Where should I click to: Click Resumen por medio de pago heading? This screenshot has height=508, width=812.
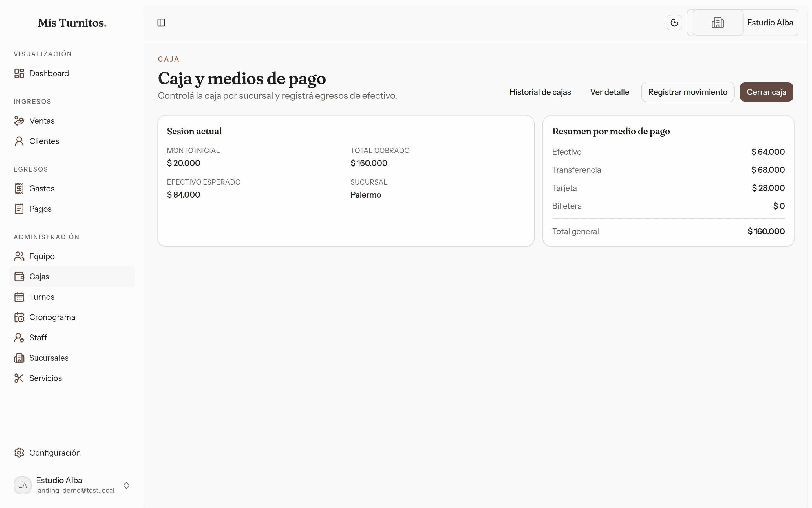coord(611,131)
